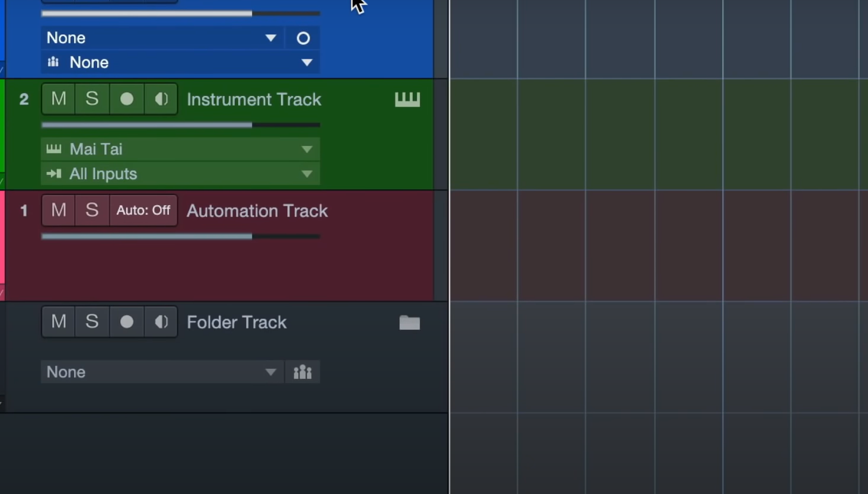Solo the Automation Track

pos(92,211)
